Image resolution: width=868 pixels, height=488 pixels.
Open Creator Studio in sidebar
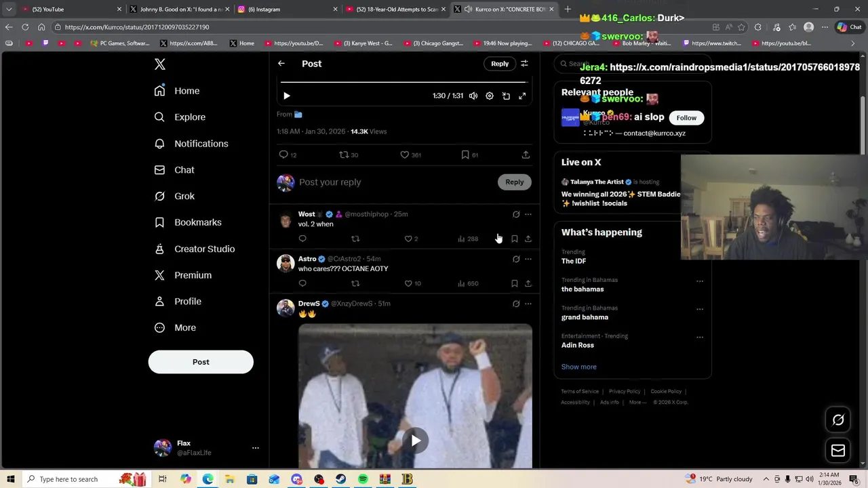[194, 249]
